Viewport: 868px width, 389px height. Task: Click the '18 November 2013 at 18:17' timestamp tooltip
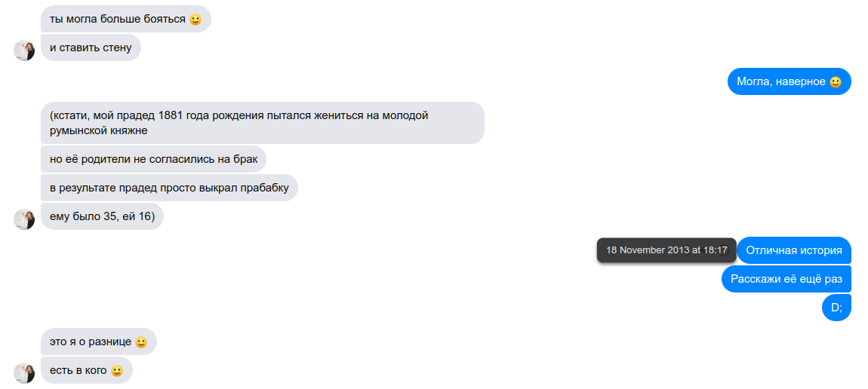tap(666, 250)
